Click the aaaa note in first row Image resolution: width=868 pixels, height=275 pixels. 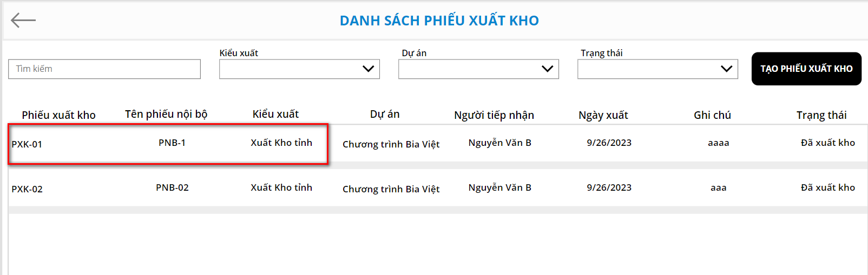pyautogui.click(x=718, y=143)
